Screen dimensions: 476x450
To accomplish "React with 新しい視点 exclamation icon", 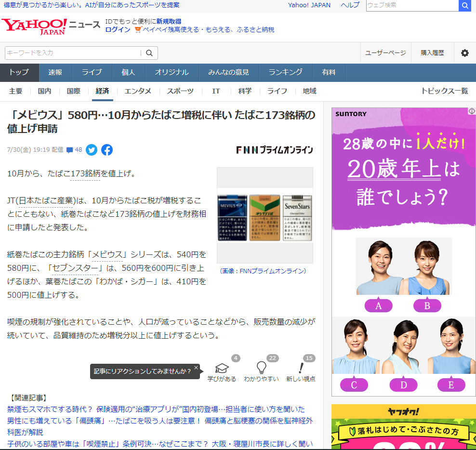I will point(301,368).
